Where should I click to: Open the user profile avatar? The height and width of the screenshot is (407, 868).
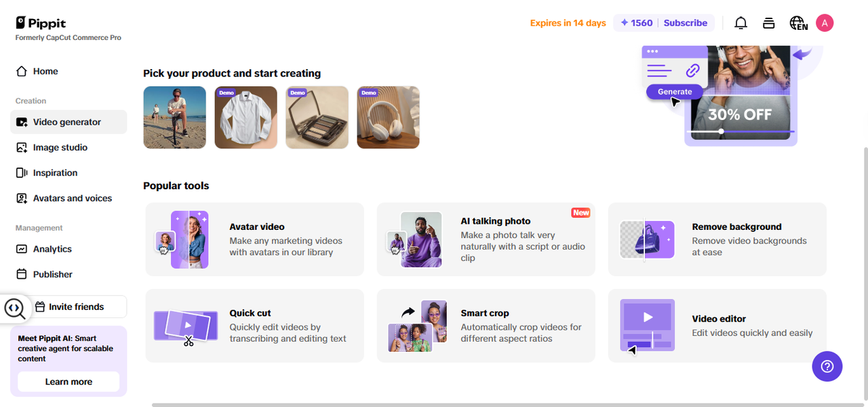click(x=825, y=23)
